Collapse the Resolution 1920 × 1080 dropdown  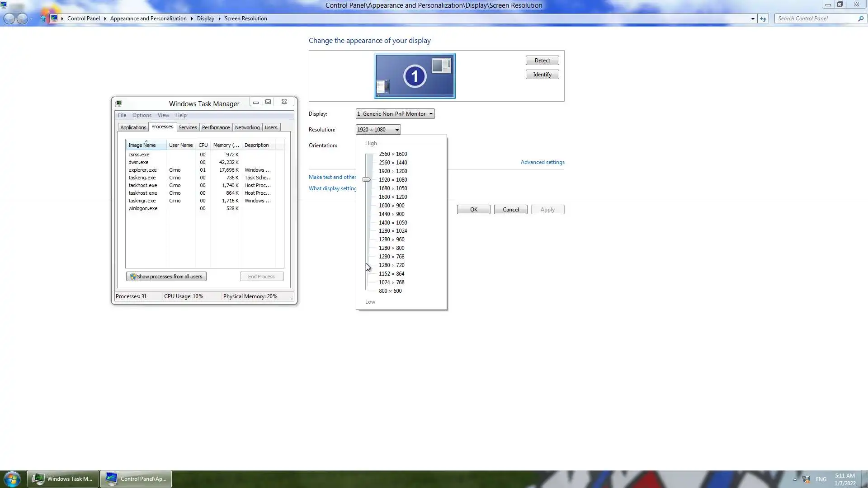378,130
